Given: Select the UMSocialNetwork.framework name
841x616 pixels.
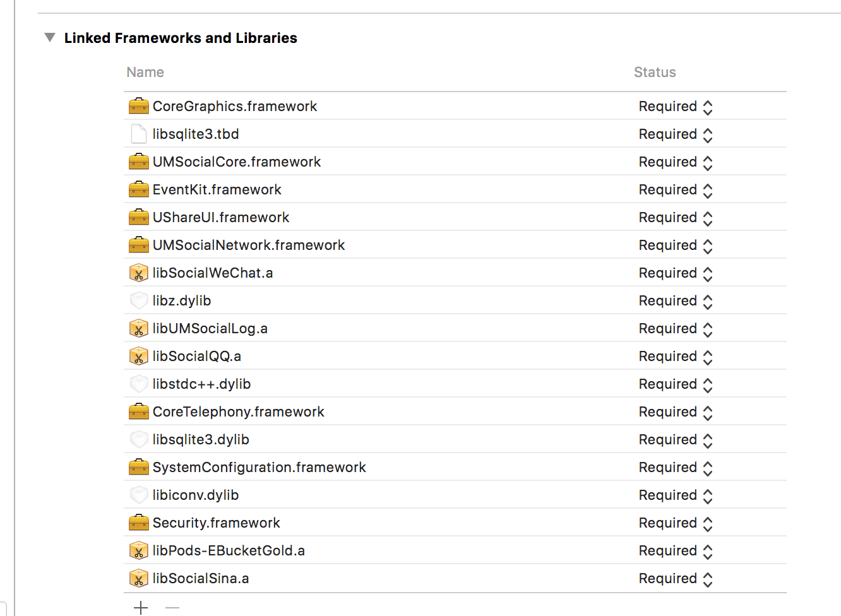Looking at the screenshot, I should [249, 245].
